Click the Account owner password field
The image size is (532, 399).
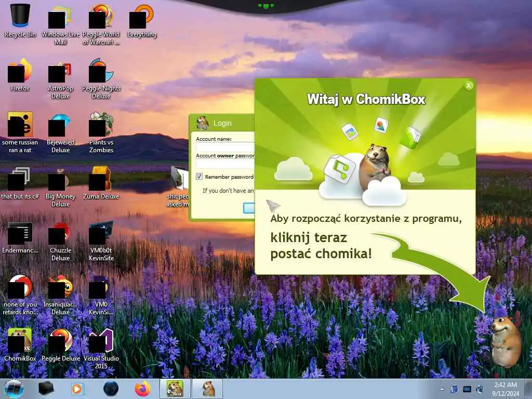coord(225,164)
